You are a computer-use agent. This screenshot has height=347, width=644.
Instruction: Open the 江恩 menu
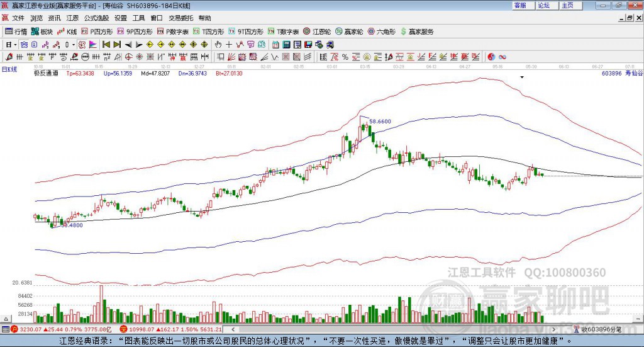72,18
